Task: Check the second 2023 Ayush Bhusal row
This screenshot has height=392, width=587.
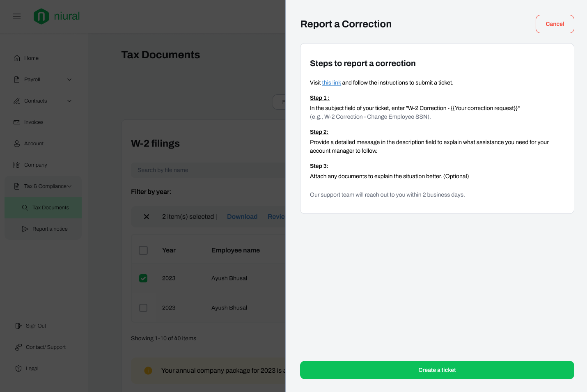Action: [143, 308]
